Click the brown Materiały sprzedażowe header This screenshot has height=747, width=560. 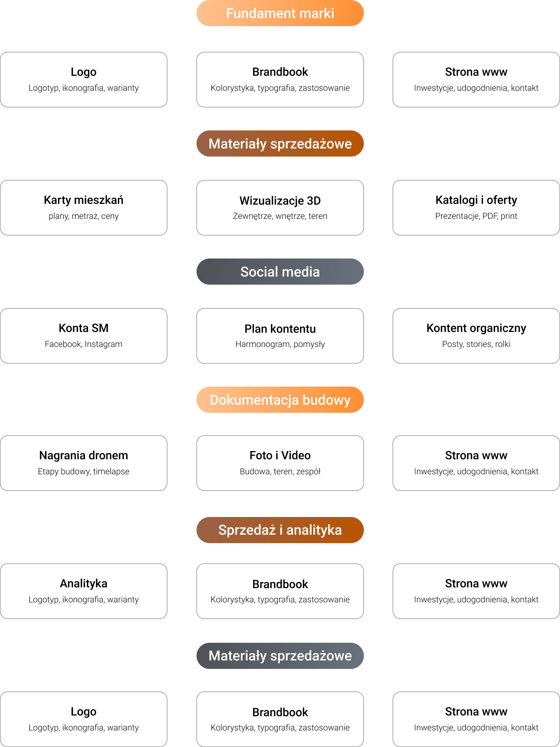[280, 143]
